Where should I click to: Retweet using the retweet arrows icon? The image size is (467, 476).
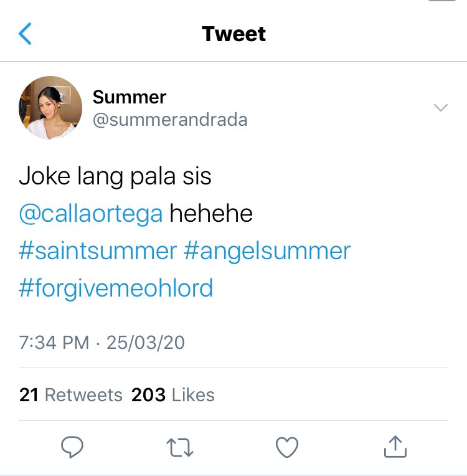[179, 447]
